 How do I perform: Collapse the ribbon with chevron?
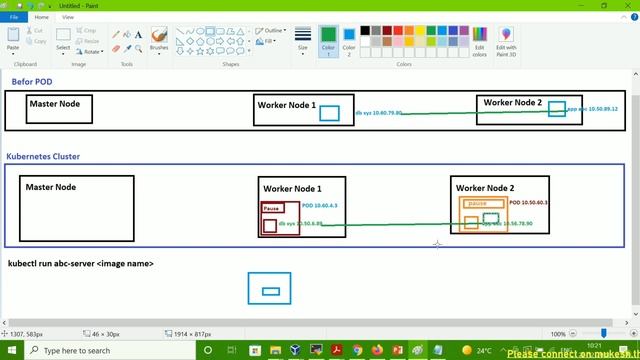click(x=624, y=17)
